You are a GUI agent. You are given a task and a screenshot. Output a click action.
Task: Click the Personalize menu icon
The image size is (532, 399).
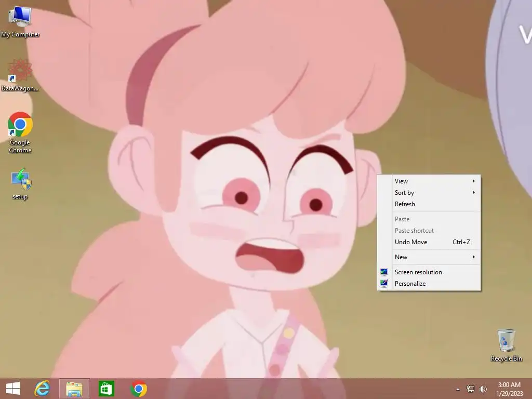[x=384, y=283]
